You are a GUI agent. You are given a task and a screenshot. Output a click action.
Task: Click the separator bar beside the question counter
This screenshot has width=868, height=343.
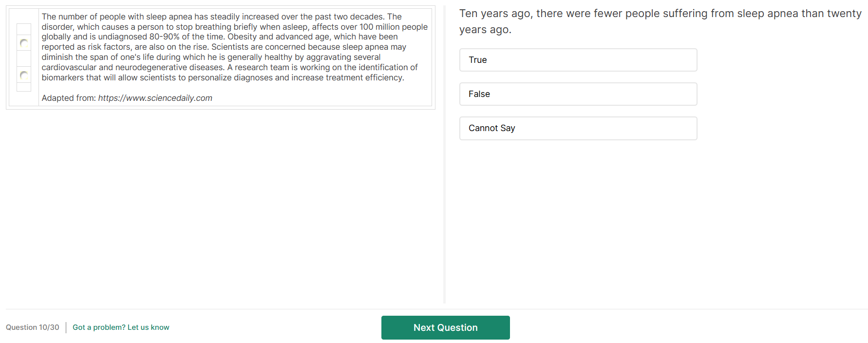coord(66,327)
